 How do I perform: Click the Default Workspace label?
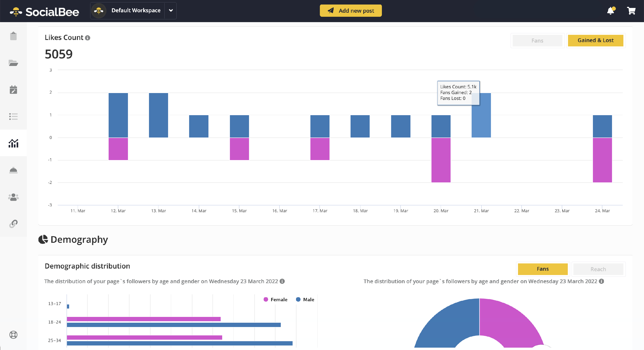[136, 11]
